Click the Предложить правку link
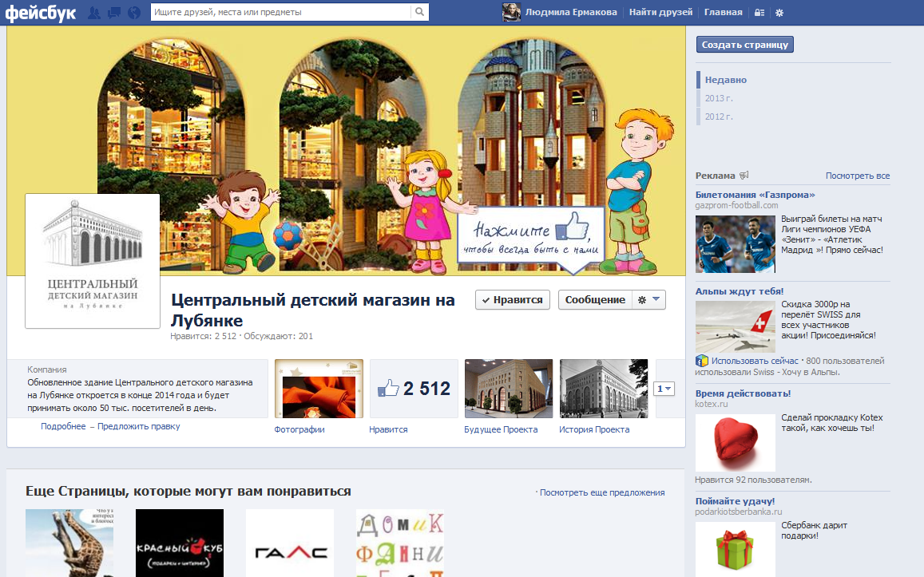 click(138, 426)
